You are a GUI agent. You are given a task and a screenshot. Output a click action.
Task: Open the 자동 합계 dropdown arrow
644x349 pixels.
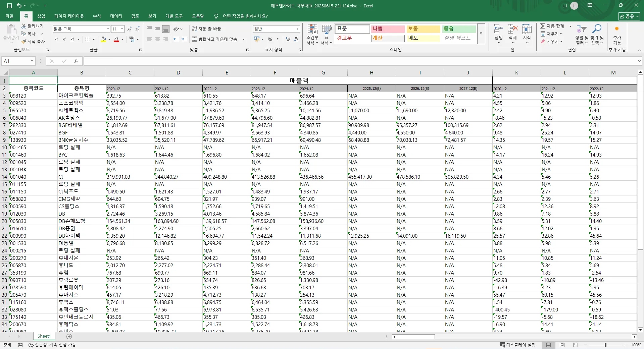click(570, 26)
